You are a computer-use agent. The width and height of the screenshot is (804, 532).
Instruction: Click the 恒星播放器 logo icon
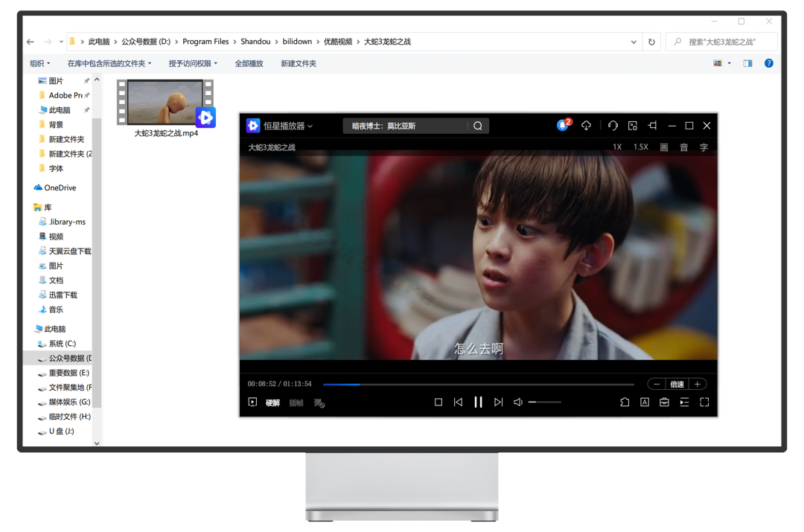(253, 126)
